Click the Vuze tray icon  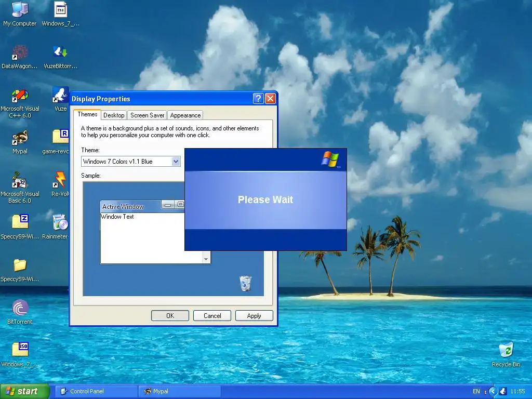(x=503, y=392)
